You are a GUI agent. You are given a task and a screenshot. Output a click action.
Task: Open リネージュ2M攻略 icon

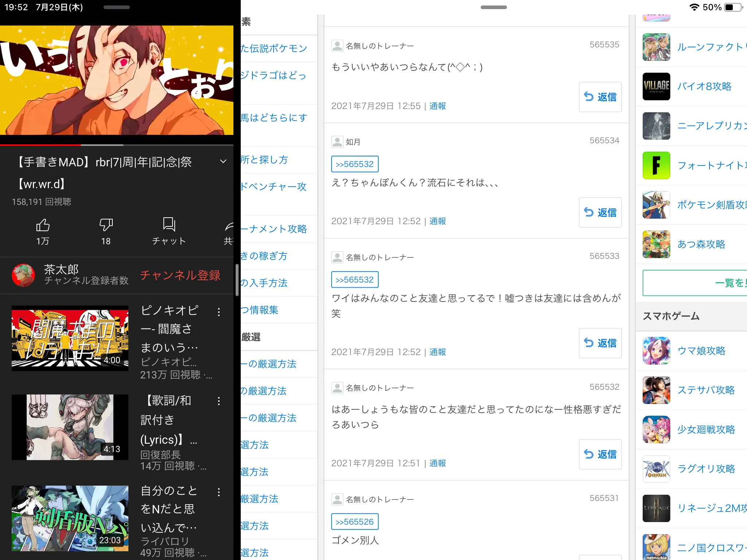(657, 508)
